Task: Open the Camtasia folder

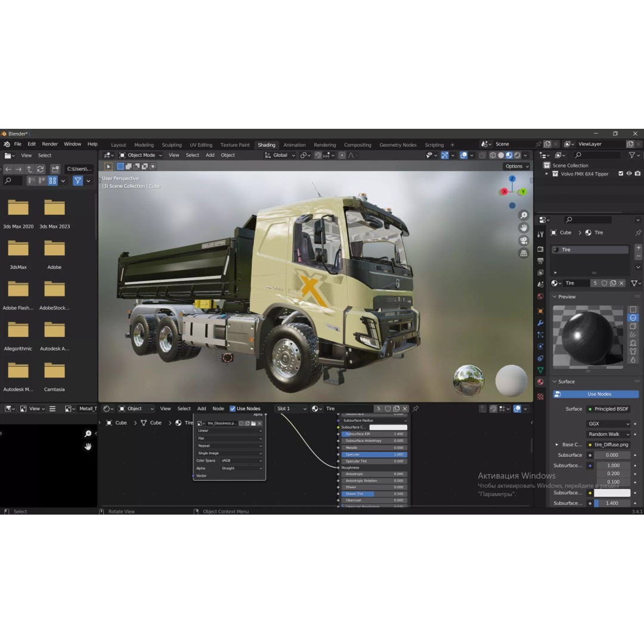Action: pyautogui.click(x=54, y=377)
